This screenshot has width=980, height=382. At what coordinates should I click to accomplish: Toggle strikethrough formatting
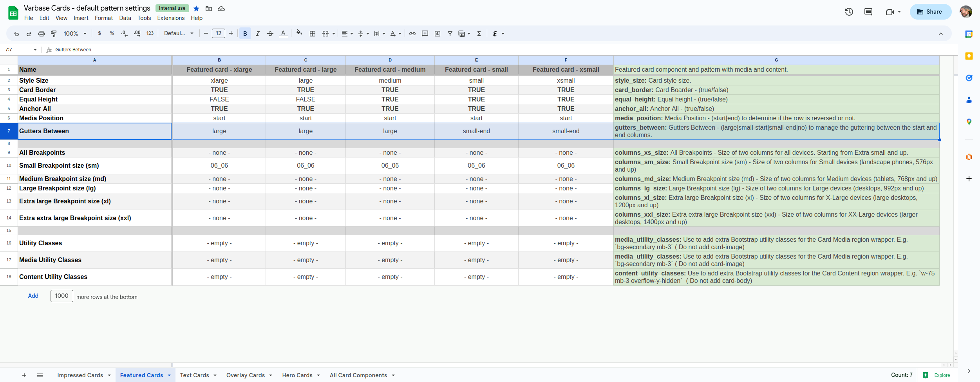(270, 34)
